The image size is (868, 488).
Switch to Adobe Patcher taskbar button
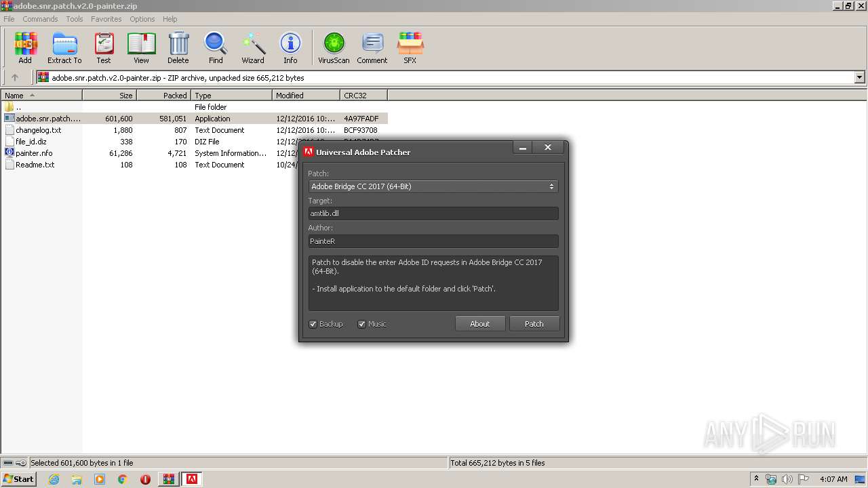click(192, 479)
